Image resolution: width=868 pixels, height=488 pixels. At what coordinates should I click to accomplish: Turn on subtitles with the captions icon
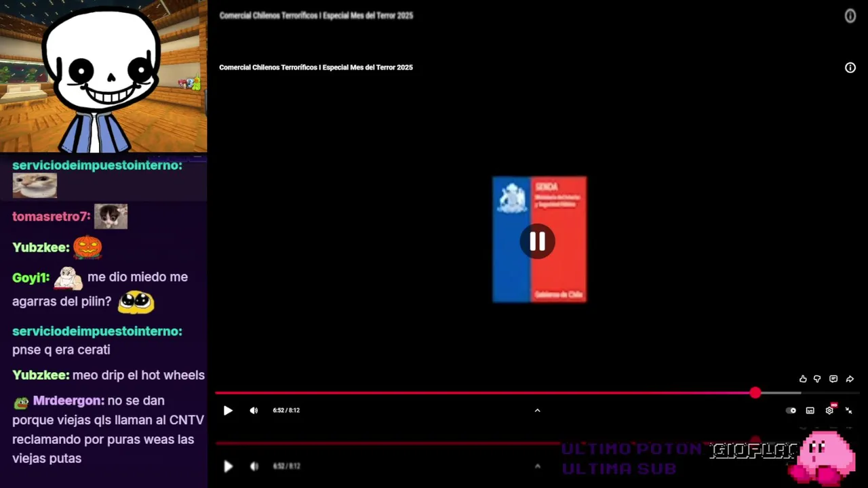pos(810,410)
